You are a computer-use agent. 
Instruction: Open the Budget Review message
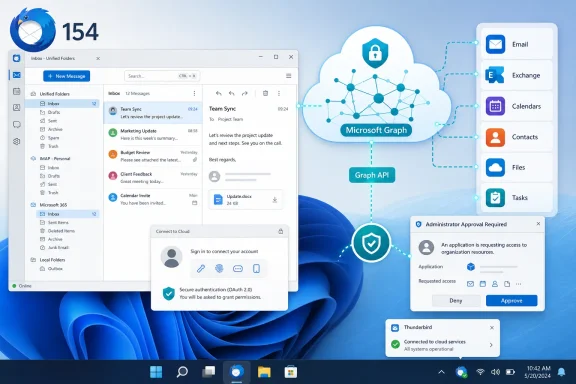(x=153, y=156)
